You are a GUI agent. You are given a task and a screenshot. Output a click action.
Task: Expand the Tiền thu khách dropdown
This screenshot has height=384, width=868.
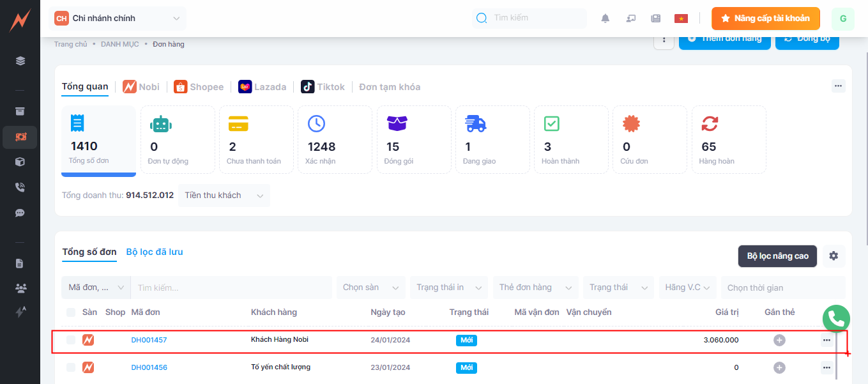224,196
